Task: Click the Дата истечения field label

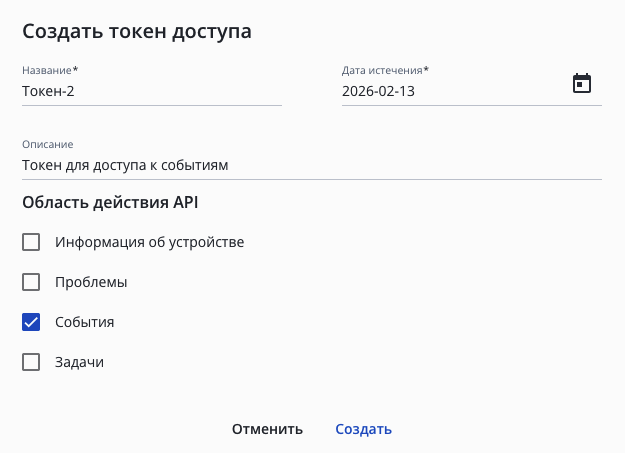Action: pyautogui.click(x=382, y=70)
